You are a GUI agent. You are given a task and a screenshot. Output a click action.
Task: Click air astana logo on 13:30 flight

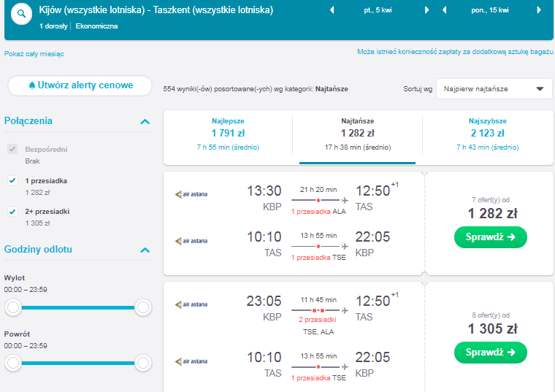[x=191, y=194]
